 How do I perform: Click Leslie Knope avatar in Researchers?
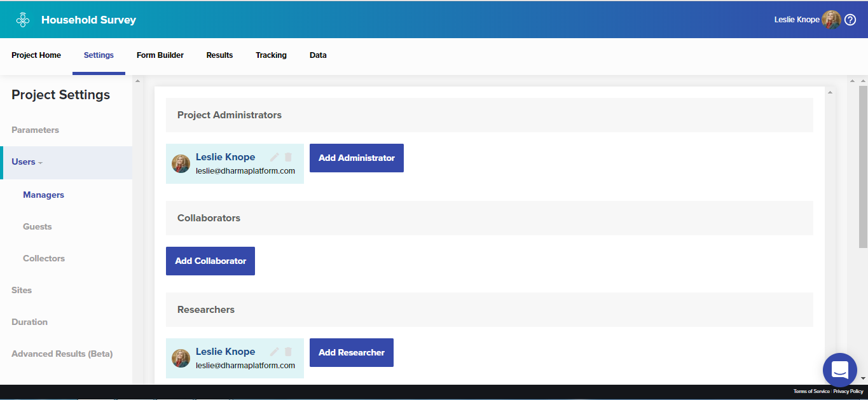click(181, 359)
